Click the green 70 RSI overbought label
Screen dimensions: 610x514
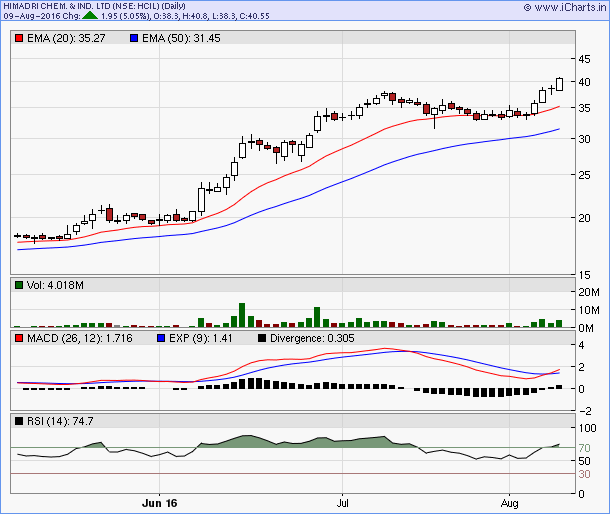tap(584, 448)
